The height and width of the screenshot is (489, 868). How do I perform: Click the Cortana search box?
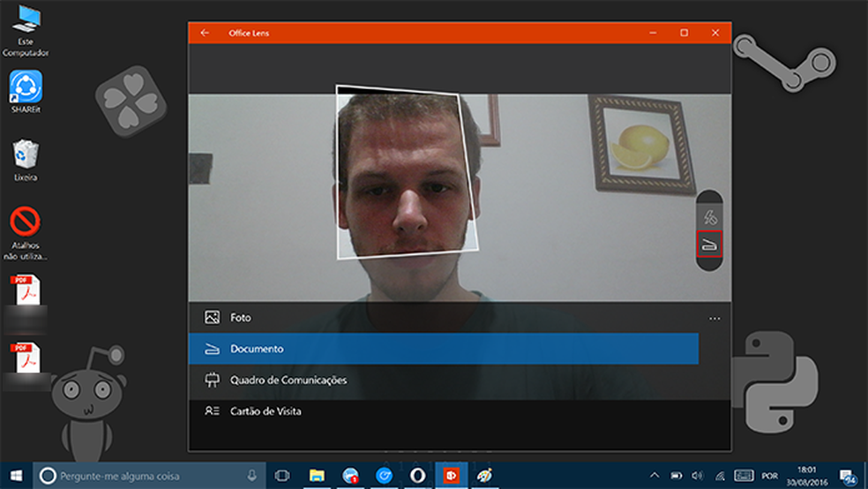pyautogui.click(x=149, y=476)
